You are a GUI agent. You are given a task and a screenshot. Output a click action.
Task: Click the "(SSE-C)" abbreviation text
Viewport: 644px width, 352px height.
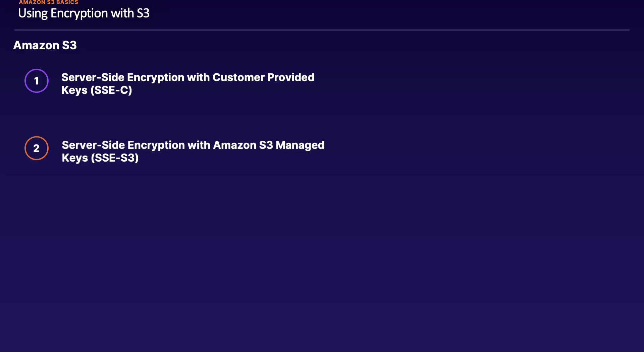pos(111,90)
